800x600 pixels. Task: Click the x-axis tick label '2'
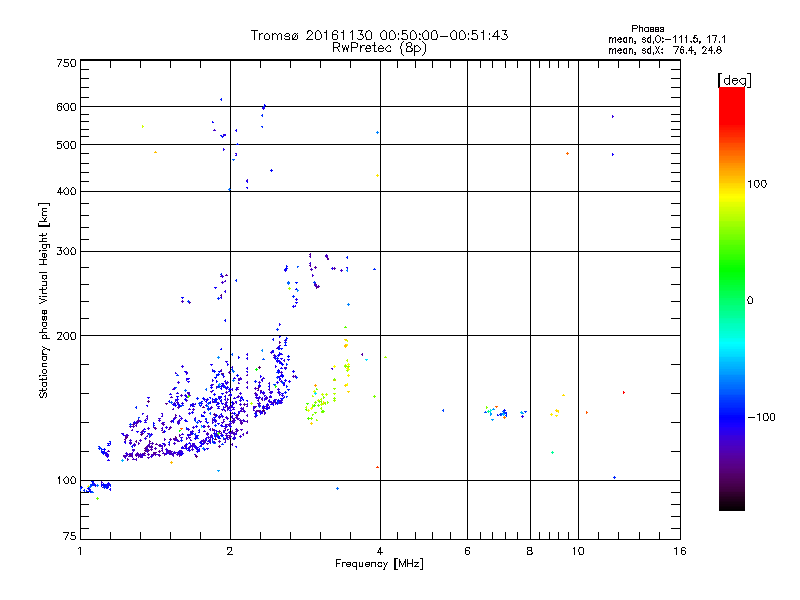230,551
